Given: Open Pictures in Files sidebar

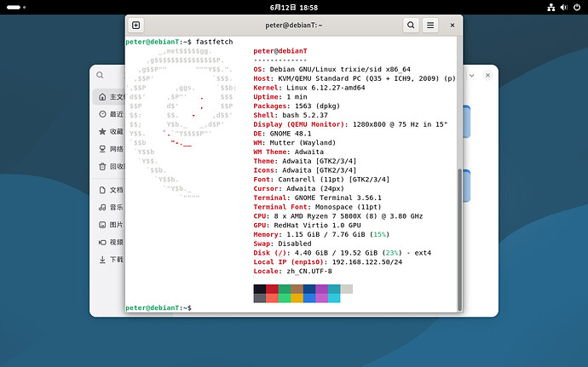Looking at the screenshot, I should click(109, 225).
